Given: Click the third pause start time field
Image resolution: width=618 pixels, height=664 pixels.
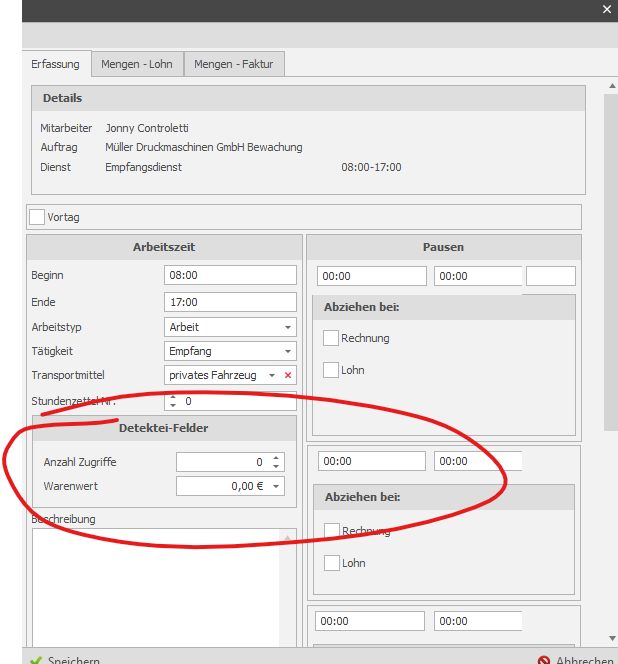Looking at the screenshot, I should click(370, 621).
